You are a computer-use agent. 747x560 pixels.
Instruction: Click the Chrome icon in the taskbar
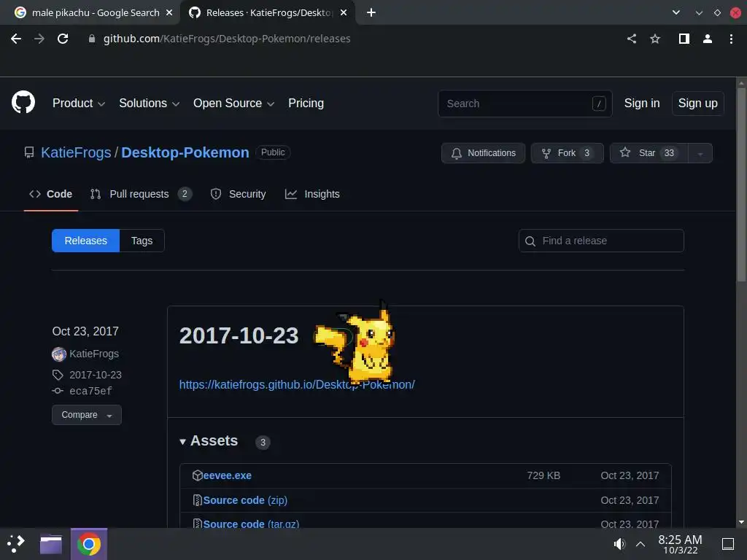[88, 544]
